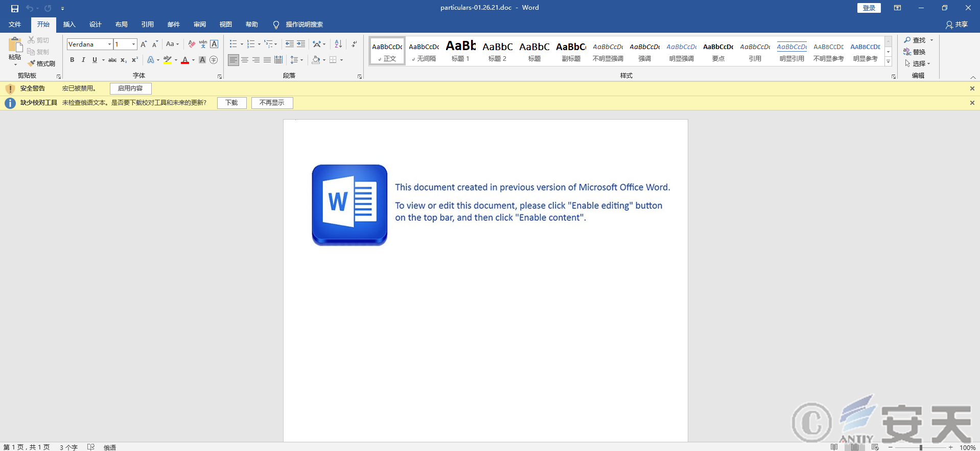The width and height of the screenshot is (980, 451).
Task: Apply character shading (gray A icon)
Action: 202,60
